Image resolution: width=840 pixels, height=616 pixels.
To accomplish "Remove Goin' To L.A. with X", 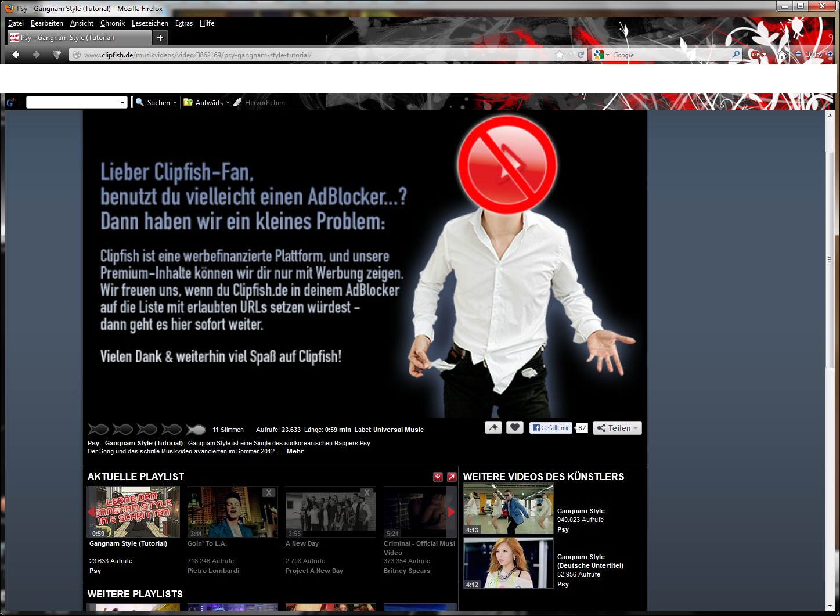I will point(268,492).
